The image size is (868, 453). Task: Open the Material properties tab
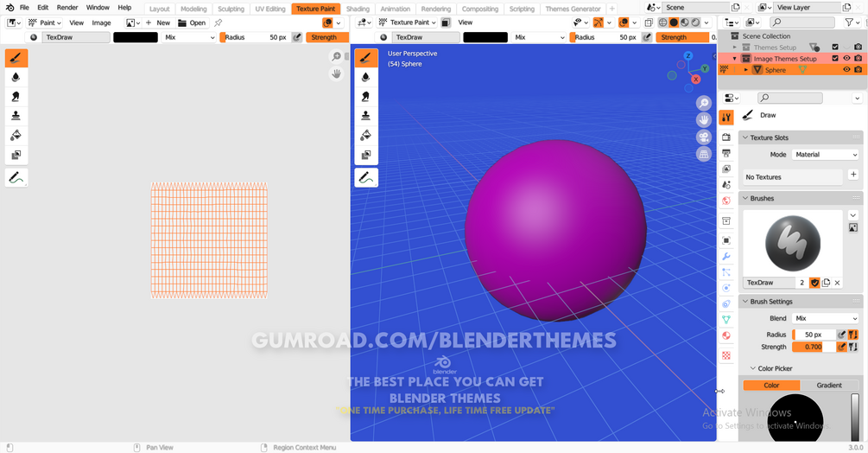click(x=727, y=335)
